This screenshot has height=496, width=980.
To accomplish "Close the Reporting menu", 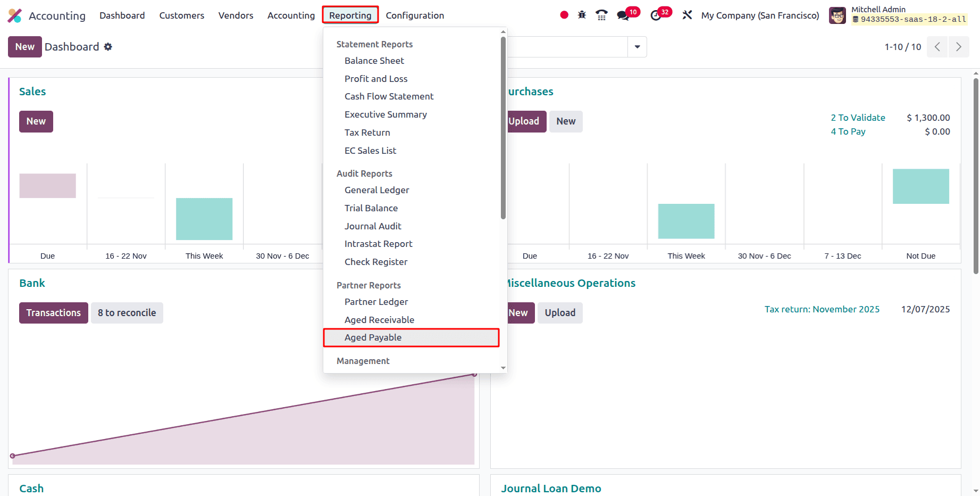I will pos(350,15).
